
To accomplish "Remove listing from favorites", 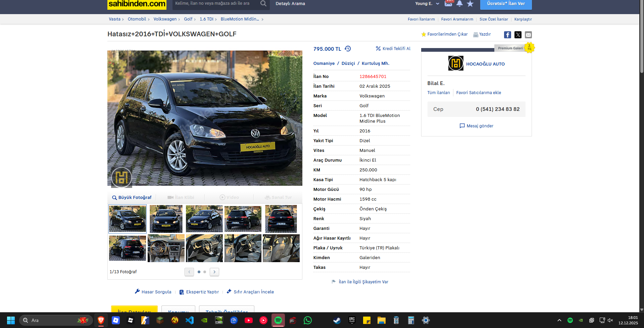I will pyautogui.click(x=444, y=34).
